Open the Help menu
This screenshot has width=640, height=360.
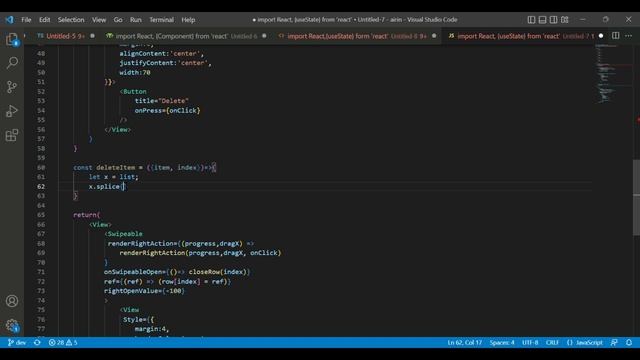[x=188, y=20]
